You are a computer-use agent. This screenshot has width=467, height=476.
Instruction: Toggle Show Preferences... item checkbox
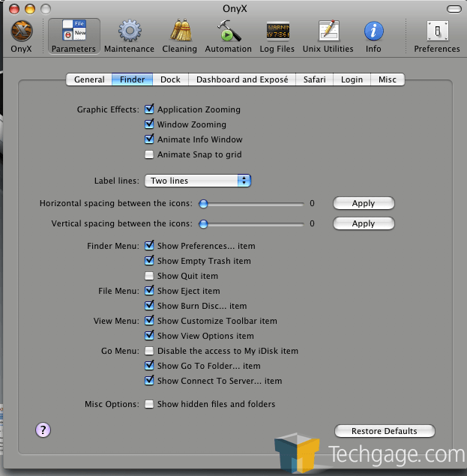(x=149, y=246)
